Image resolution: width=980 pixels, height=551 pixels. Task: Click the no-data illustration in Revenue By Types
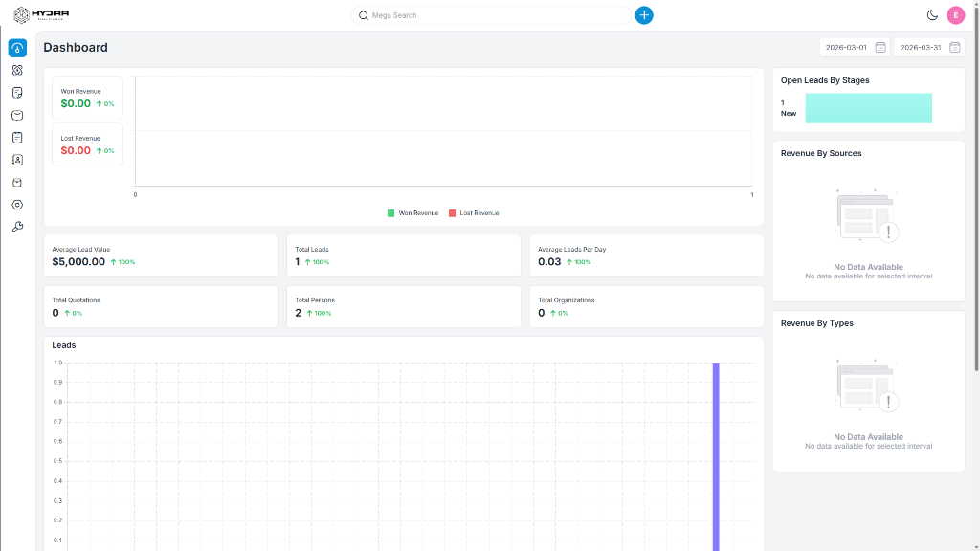point(867,386)
